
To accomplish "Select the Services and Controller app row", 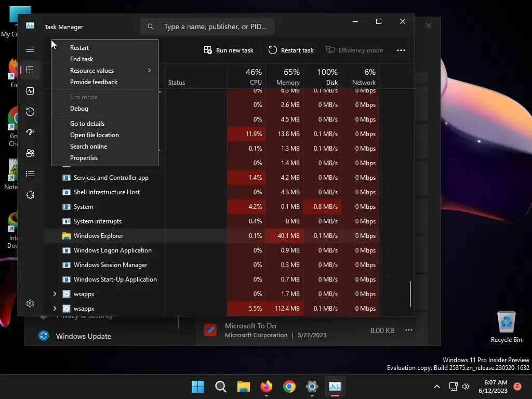I will tap(212, 178).
